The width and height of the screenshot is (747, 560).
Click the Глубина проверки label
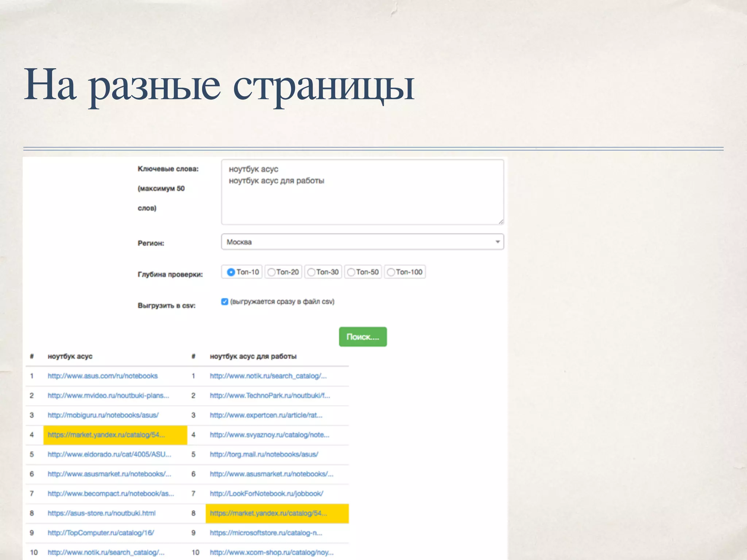(x=170, y=274)
